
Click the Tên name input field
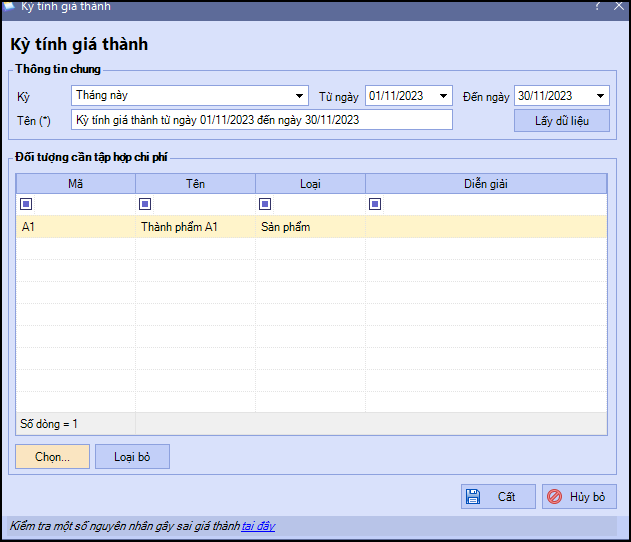tap(262, 120)
